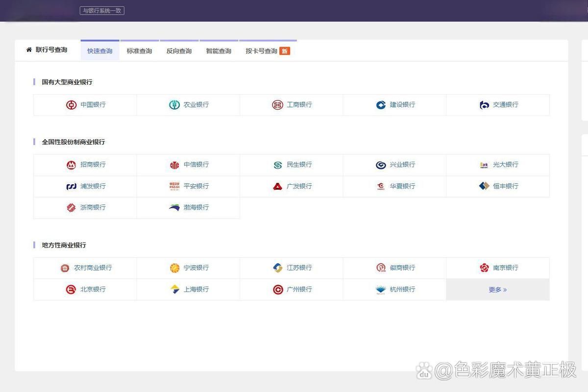
Task: Click the orange 新 badge
Action: (x=285, y=51)
